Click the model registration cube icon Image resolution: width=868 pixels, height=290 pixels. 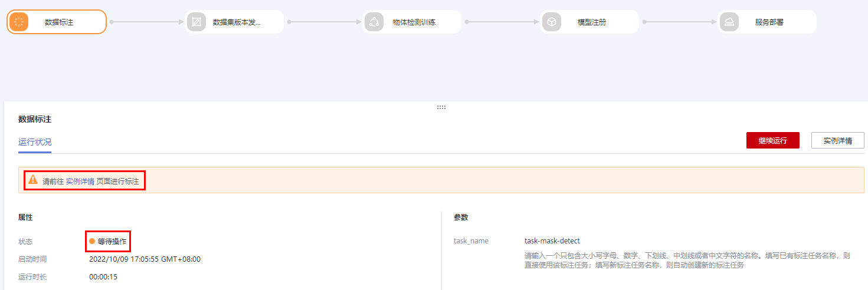click(x=551, y=22)
